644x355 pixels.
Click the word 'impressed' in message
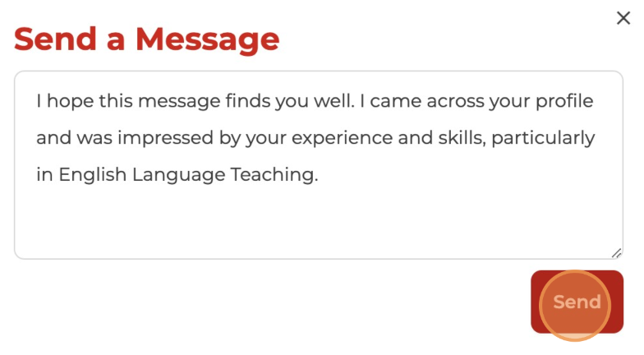166,138
